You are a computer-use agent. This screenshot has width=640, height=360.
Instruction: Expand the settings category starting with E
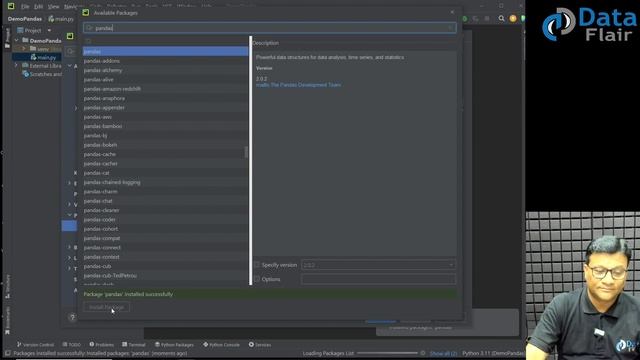click(69, 183)
